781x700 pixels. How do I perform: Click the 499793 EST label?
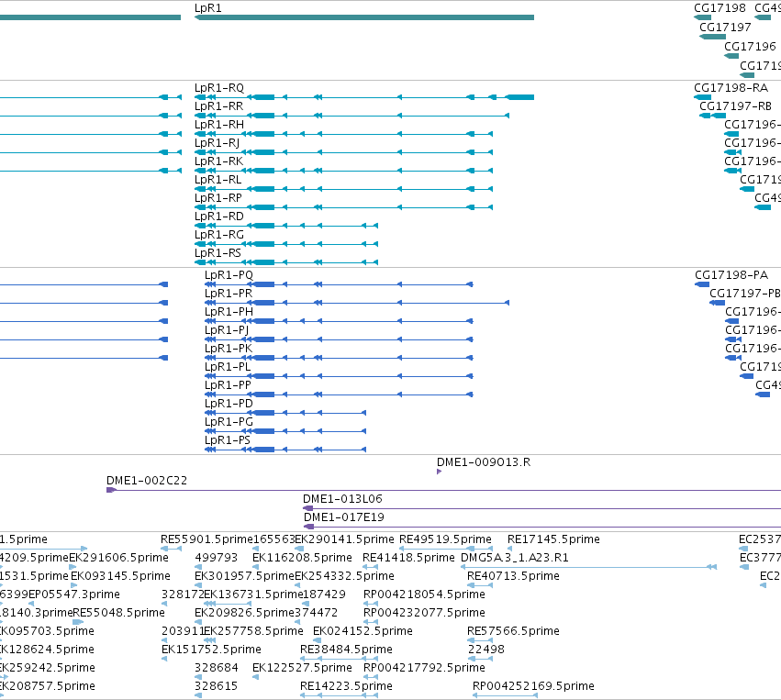[x=217, y=558]
